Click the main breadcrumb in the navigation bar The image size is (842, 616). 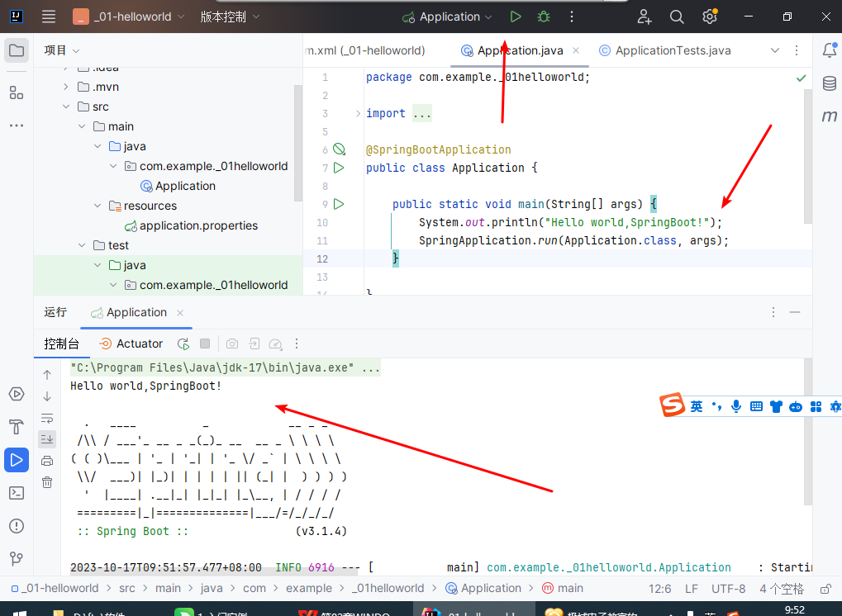563,588
